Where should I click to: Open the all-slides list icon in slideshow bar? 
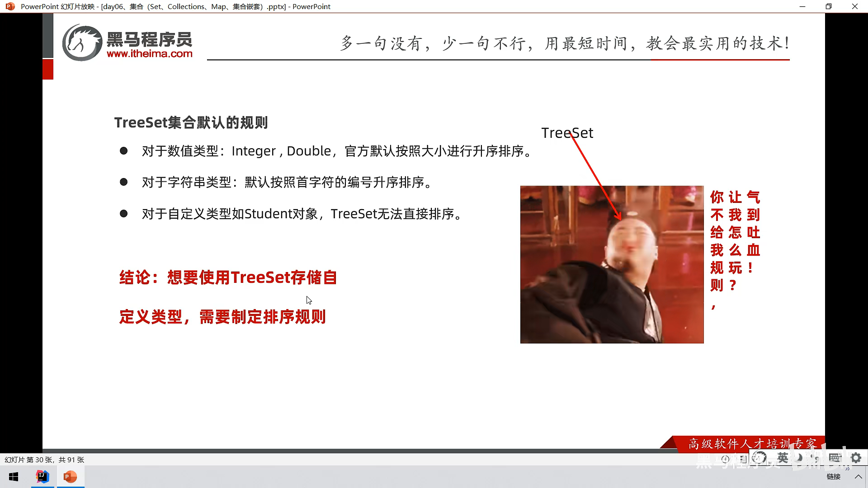(x=743, y=460)
